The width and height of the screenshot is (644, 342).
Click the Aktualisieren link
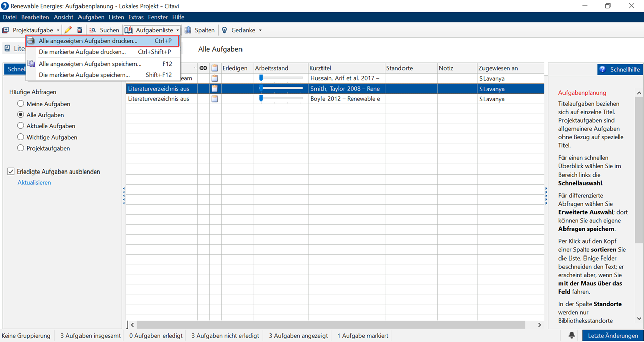pyautogui.click(x=34, y=183)
